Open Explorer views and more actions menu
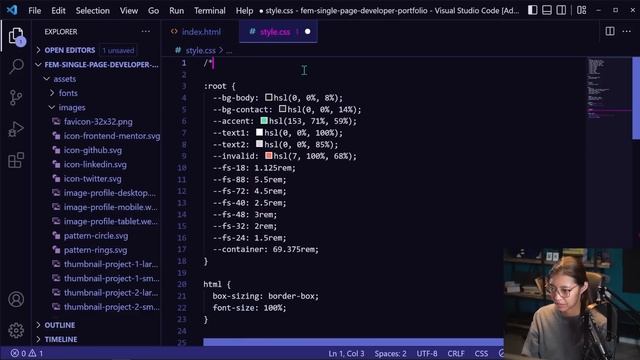 point(146,31)
